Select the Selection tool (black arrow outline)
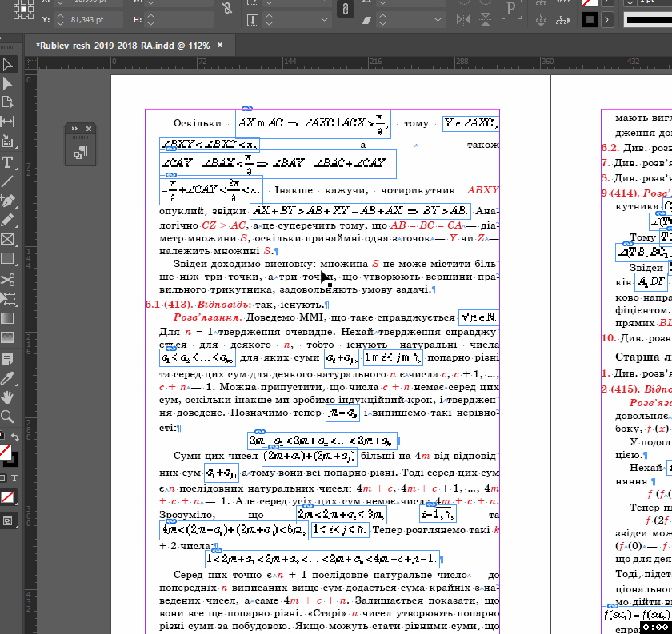Screen dimensions: 672x634 [x=8, y=64]
